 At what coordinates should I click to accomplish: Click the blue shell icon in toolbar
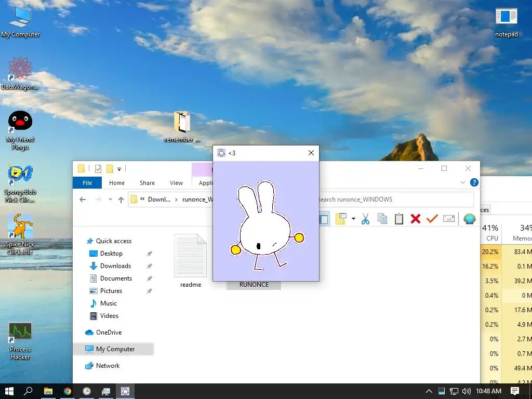pos(470,219)
